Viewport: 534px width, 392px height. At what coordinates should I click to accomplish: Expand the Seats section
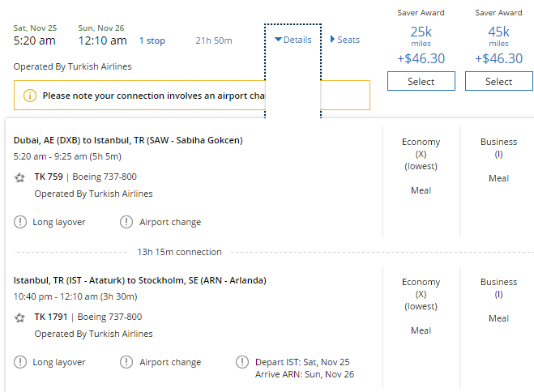(344, 40)
